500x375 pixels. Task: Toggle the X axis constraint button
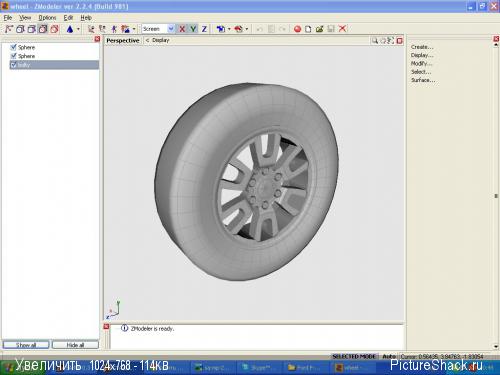click(x=182, y=29)
